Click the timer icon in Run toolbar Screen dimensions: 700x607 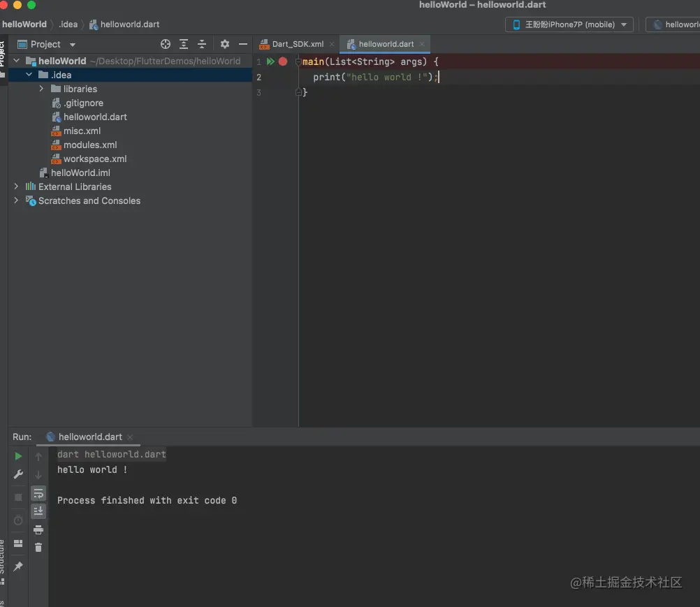pyautogui.click(x=18, y=520)
